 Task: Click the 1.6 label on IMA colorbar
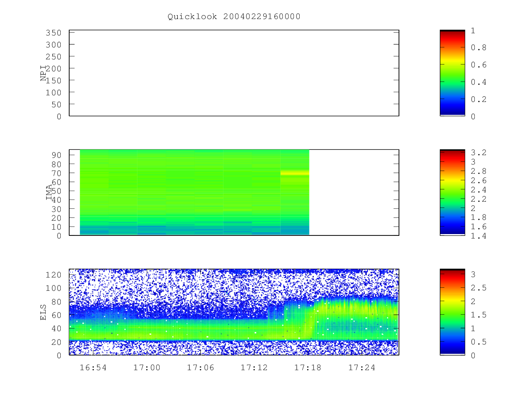click(478, 227)
